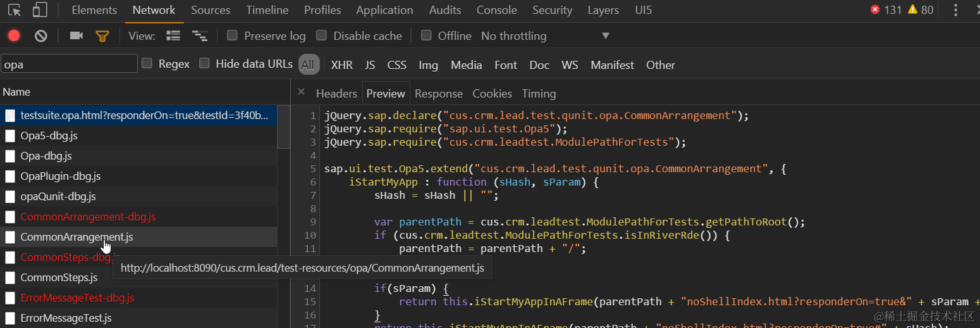This screenshot has width=980, height=328.
Task: Filter requests by Other
Action: (660, 65)
